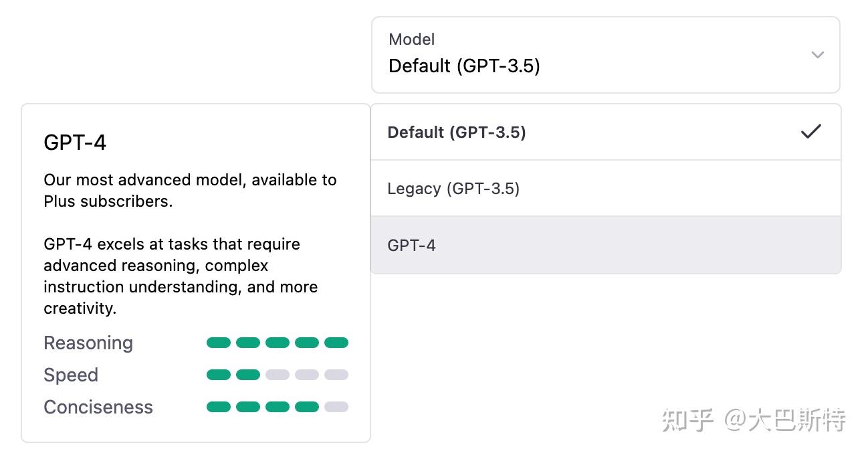Viewport: 868px width, 455px height.
Task: Click the Reasoning label in the card
Action: click(88, 343)
